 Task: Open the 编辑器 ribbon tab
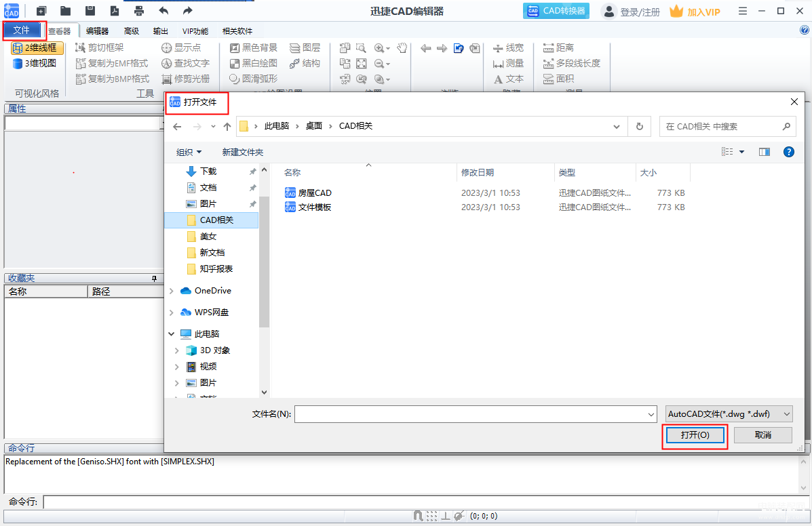point(98,31)
